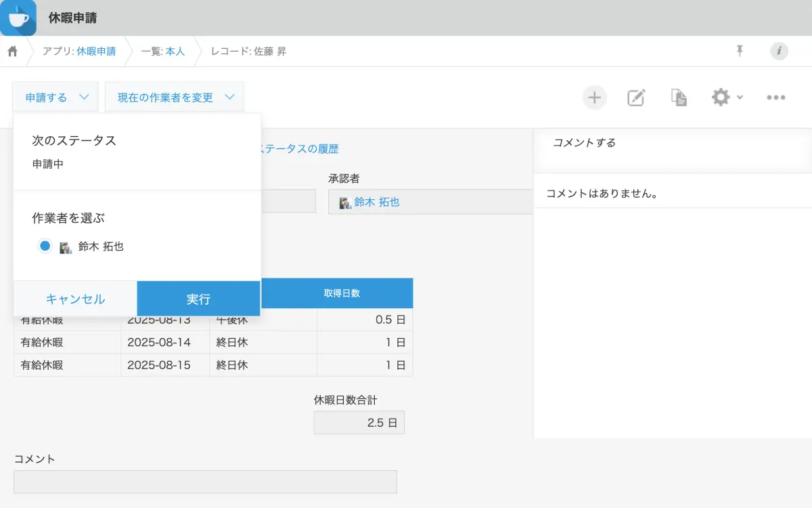Select 鈴木 拓也 radio button as assignee
Screen dimensions: 812x508
[45, 247]
